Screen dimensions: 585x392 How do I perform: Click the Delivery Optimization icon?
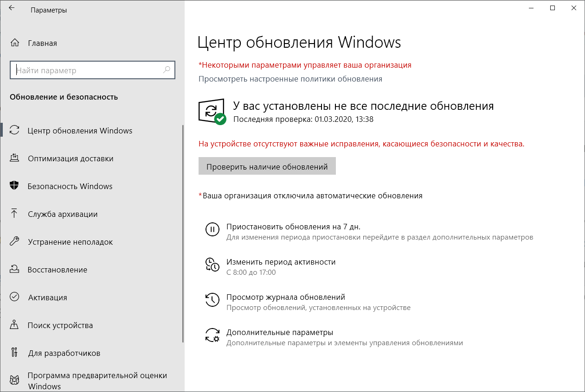pos(14,158)
